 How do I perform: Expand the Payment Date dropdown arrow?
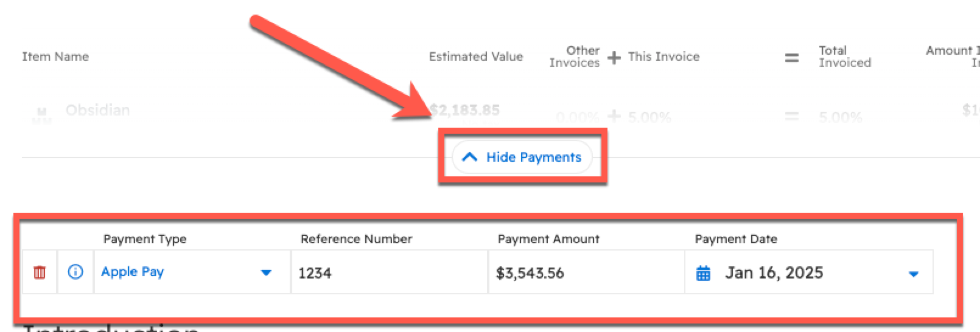click(913, 274)
